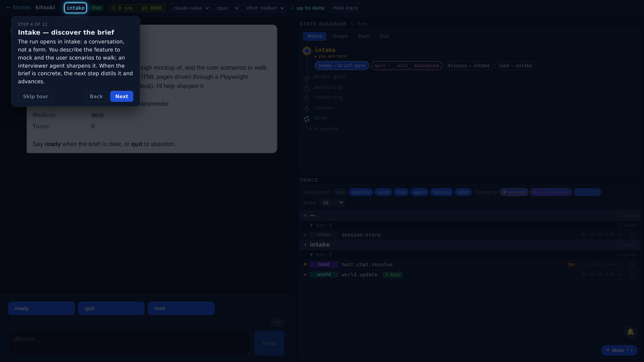Toggle the turn subsystem filter
The height and width of the screenshot is (362, 644).
pyautogui.click(x=340, y=192)
